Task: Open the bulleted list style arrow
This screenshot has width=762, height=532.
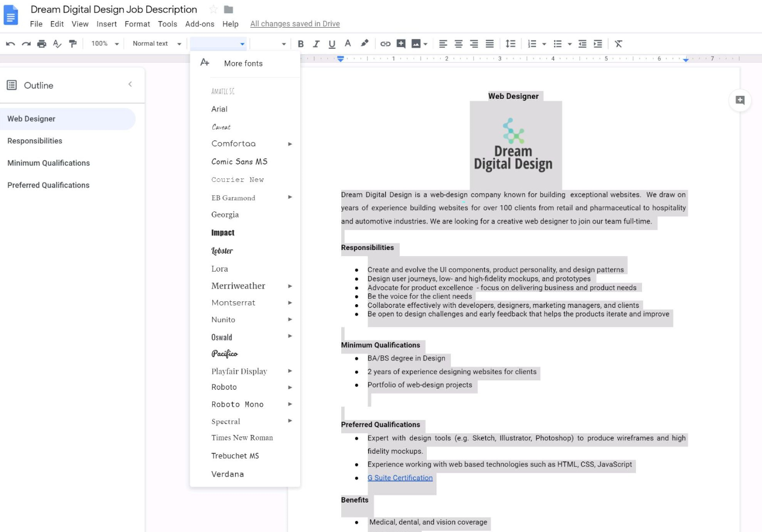Action: (x=570, y=44)
